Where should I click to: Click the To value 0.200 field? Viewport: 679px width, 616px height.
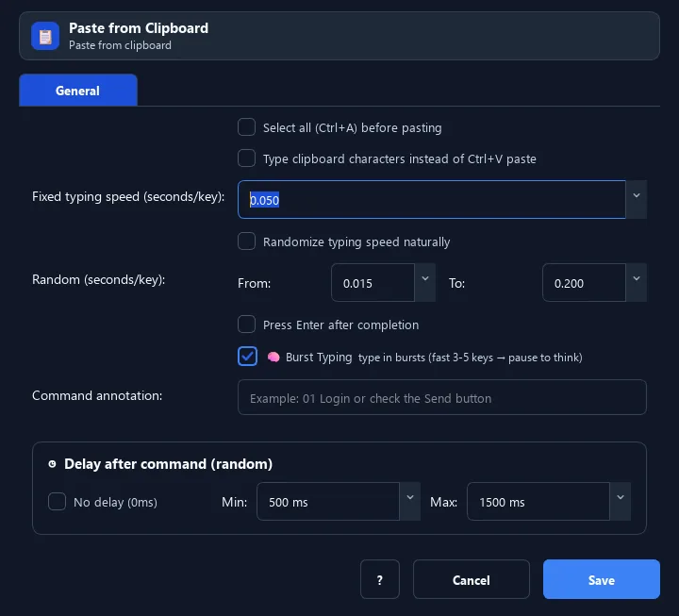[584, 282]
